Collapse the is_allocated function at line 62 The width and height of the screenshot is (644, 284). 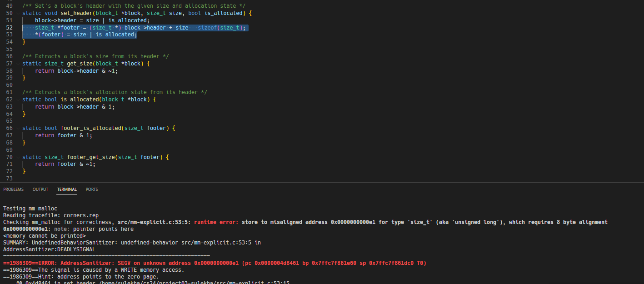17,100
